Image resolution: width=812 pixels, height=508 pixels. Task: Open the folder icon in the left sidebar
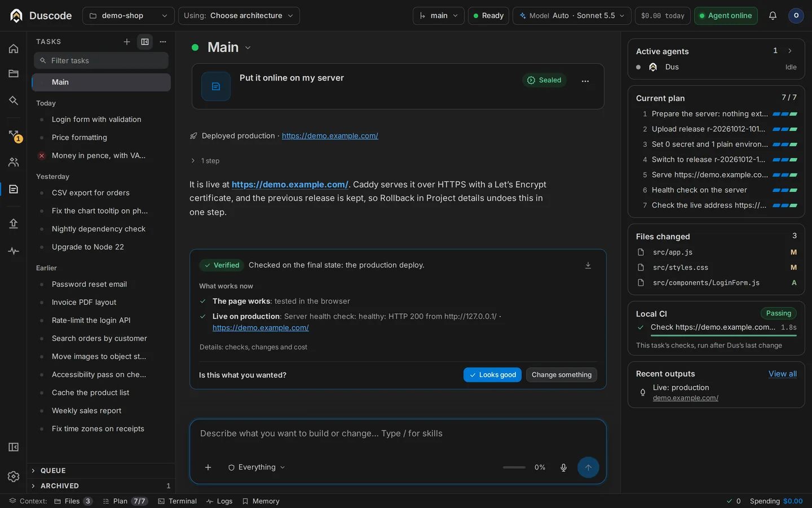[14, 73]
